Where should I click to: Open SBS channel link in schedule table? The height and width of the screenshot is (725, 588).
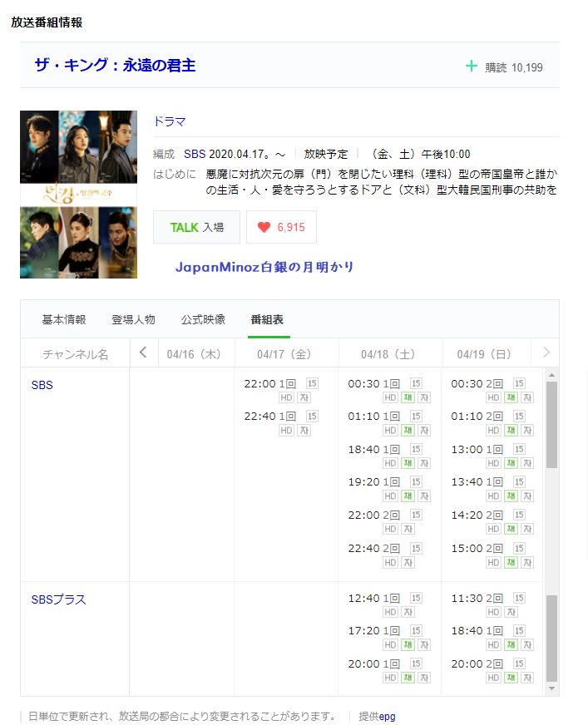tap(42, 385)
